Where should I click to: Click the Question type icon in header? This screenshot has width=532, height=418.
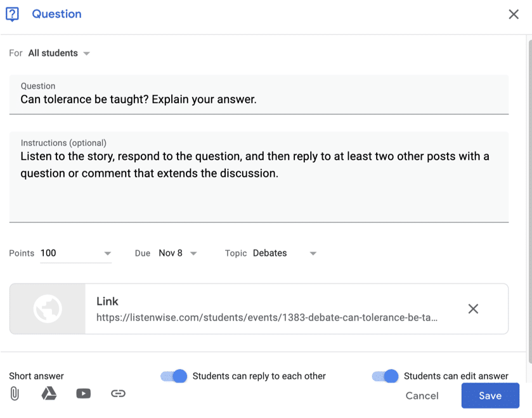pyautogui.click(x=12, y=14)
